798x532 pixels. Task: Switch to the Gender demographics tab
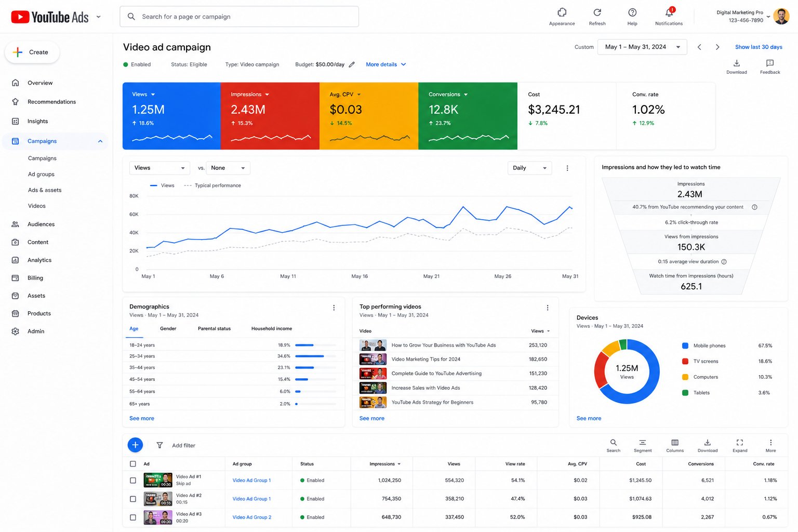tap(168, 328)
